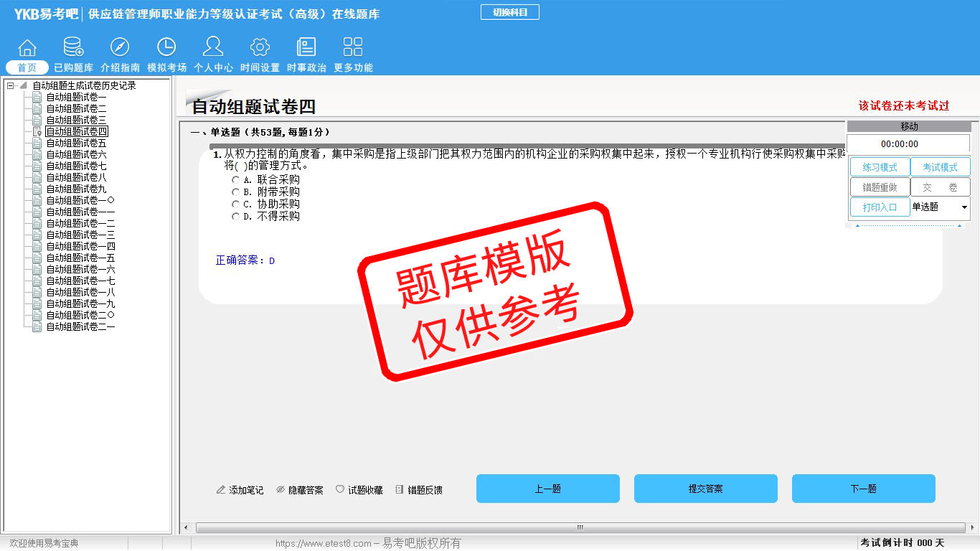Click 提交答案 to submit answer
Image resolution: width=980 pixels, height=551 pixels.
coord(706,489)
